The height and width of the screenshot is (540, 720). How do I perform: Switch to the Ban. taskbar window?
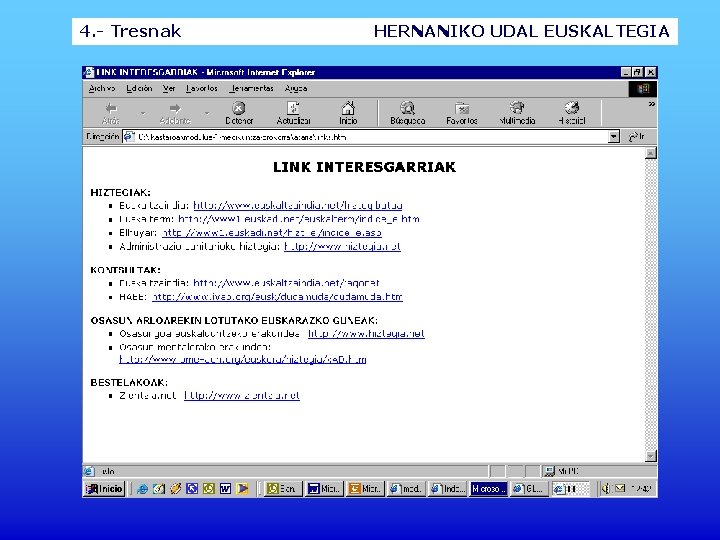coord(284,489)
